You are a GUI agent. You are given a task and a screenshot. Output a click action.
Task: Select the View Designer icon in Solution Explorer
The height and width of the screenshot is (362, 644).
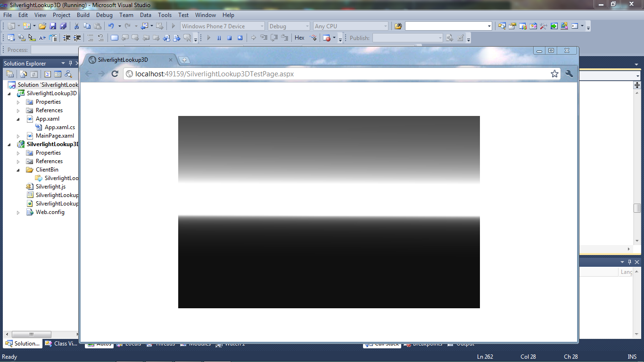58,74
